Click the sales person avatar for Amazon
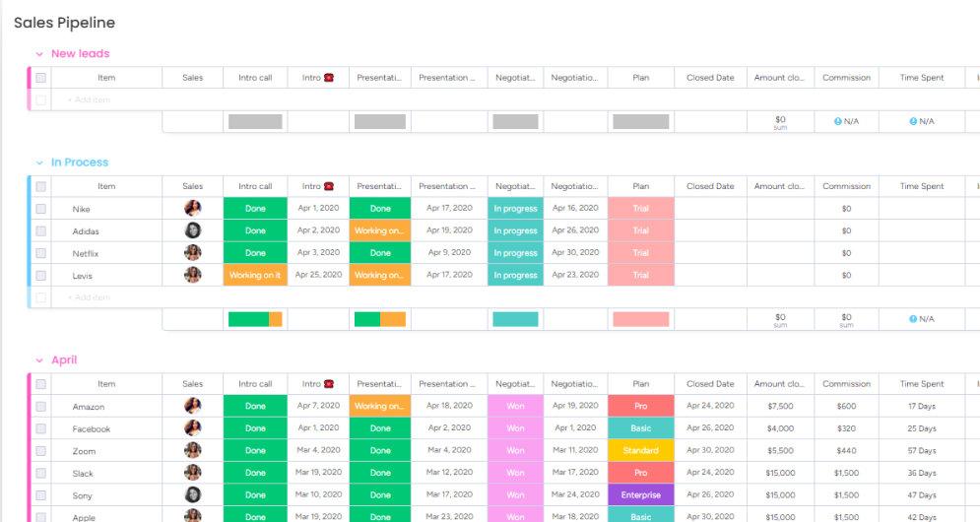 193,406
